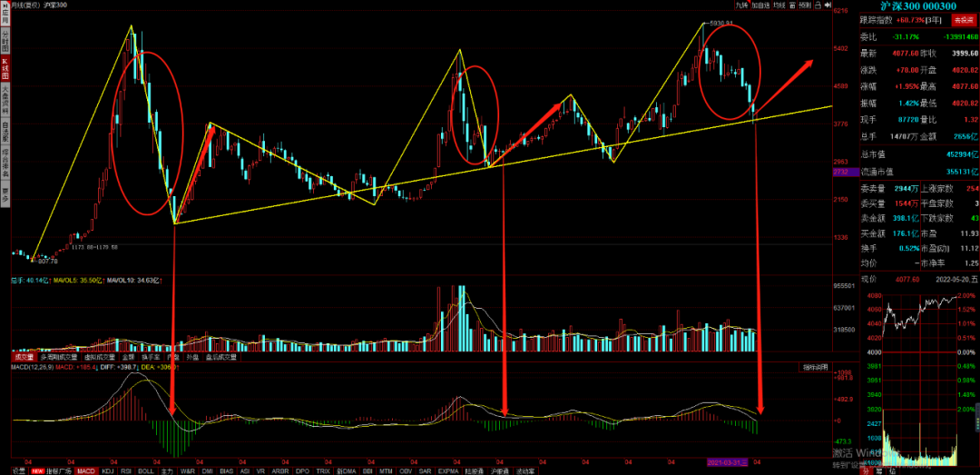Click the red 去投资 button

click(x=963, y=20)
